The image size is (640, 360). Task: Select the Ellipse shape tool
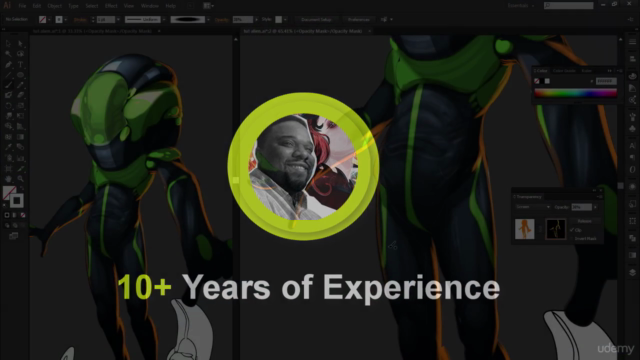pyautogui.click(x=20, y=75)
